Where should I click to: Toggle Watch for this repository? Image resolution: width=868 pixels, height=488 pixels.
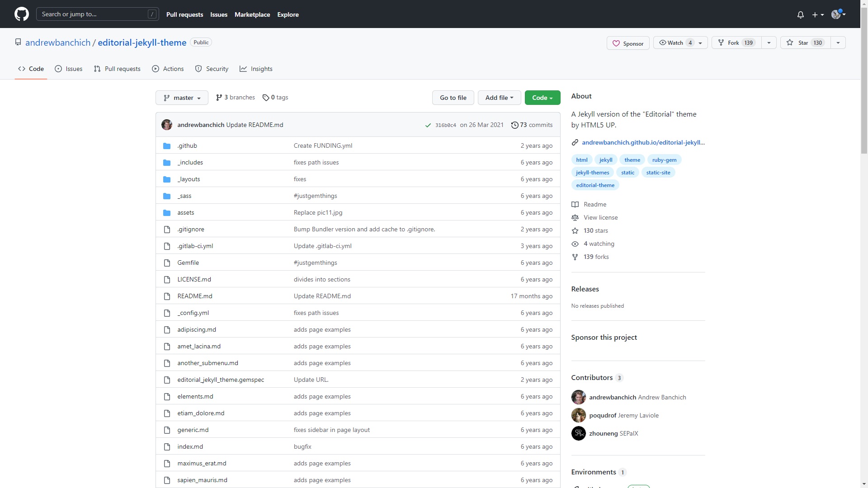675,43
